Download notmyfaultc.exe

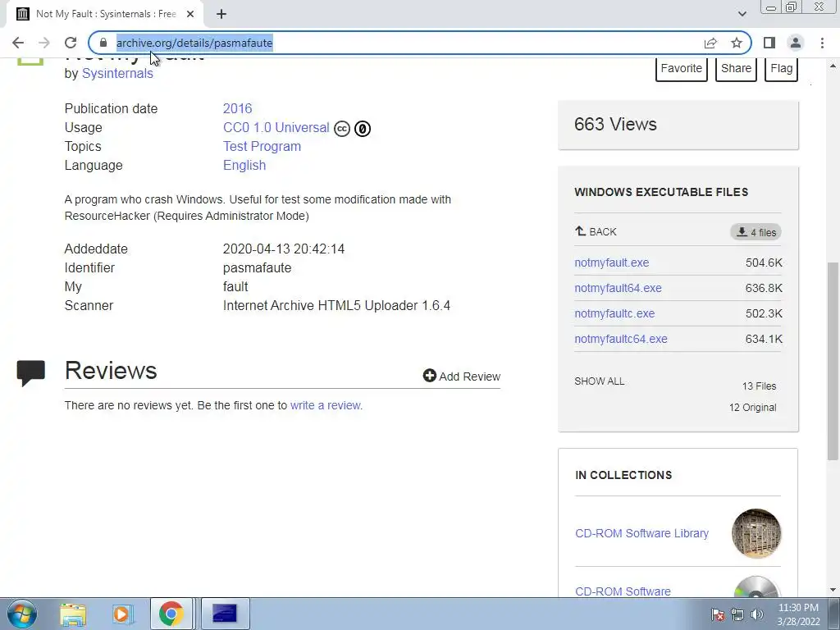pyautogui.click(x=614, y=313)
